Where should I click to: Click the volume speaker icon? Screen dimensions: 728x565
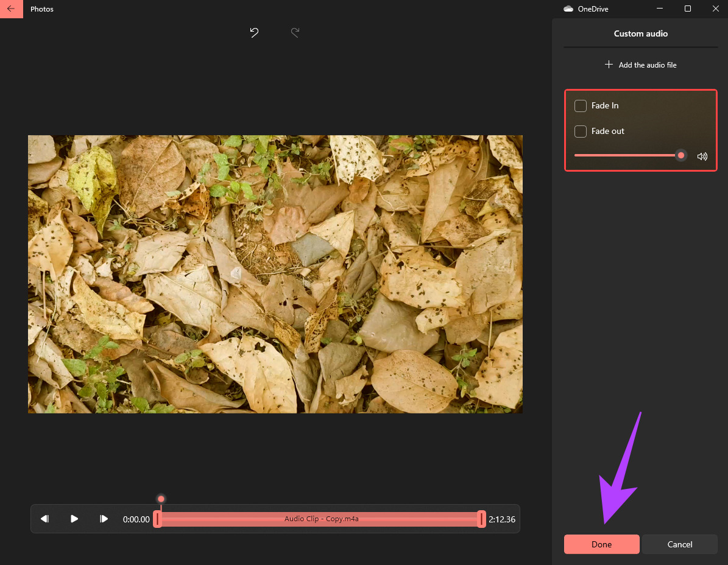coord(702,156)
